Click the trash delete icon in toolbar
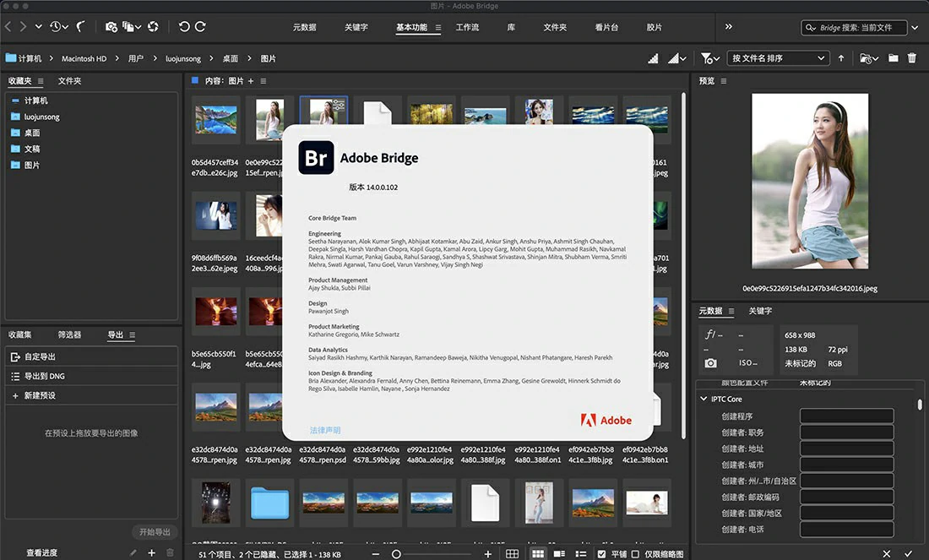The image size is (929, 560). coord(912,58)
